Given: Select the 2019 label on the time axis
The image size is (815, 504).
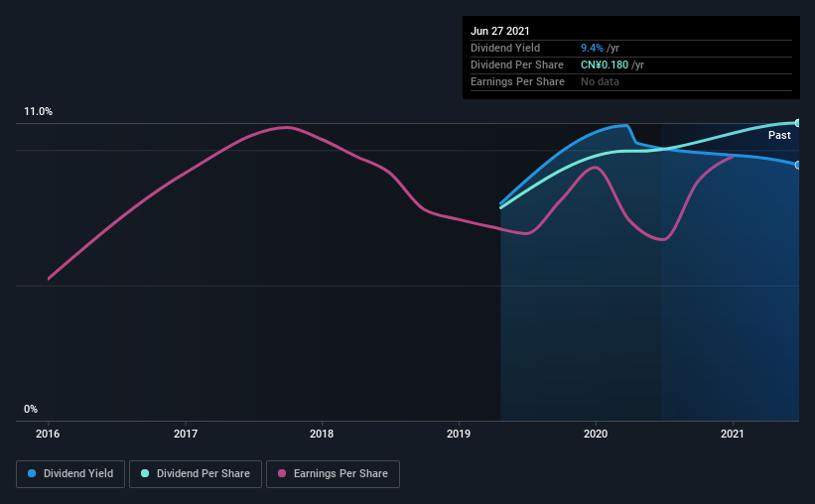Looking at the screenshot, I should [459, 434].
